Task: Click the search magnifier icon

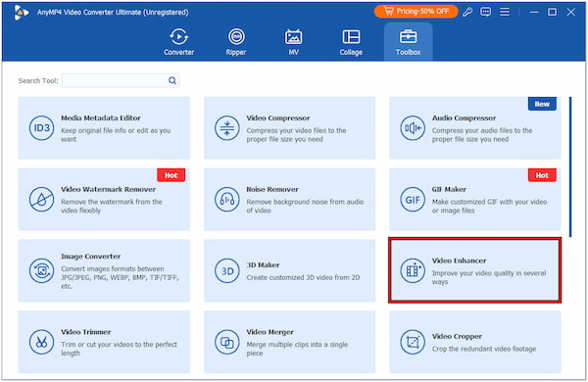Action: [172, 80]
